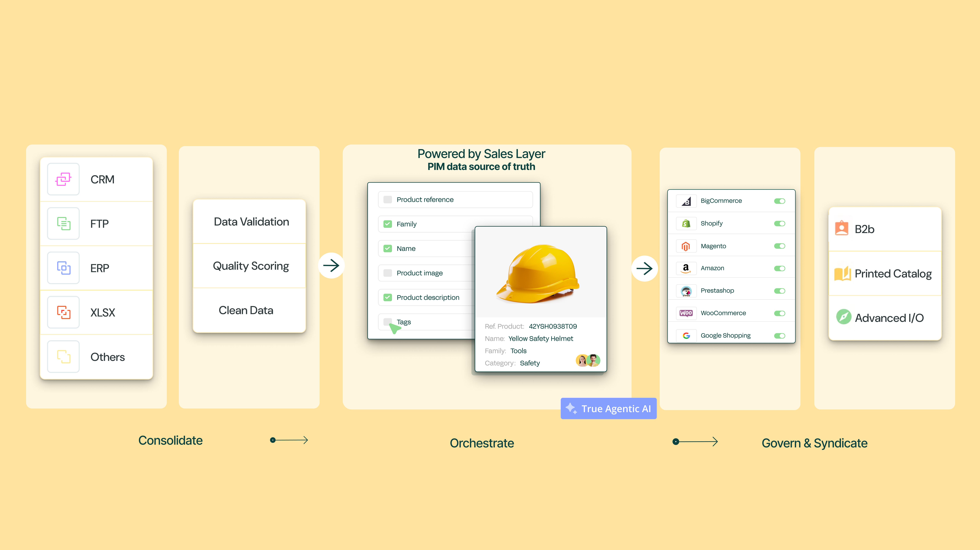This screenshot has width=980, height=550.
Task: Disable the BigCommerce toggle
Action: coord(780,201)
